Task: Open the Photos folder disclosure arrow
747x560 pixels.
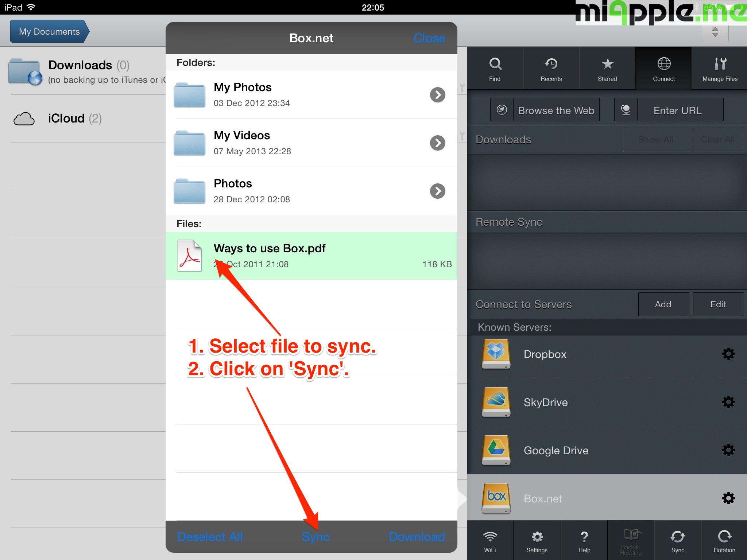Action: coord(437,191)
